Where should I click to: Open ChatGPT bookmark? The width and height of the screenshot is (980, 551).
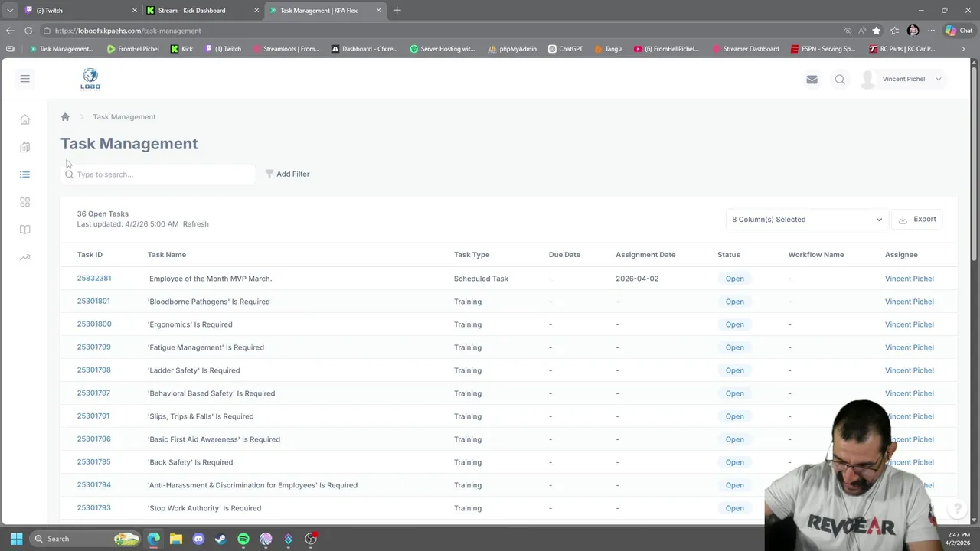(x=565, y=49)
